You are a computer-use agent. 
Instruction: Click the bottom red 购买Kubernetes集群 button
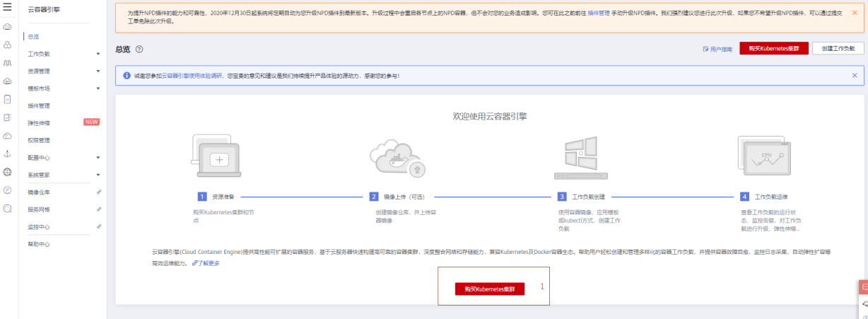490,289
